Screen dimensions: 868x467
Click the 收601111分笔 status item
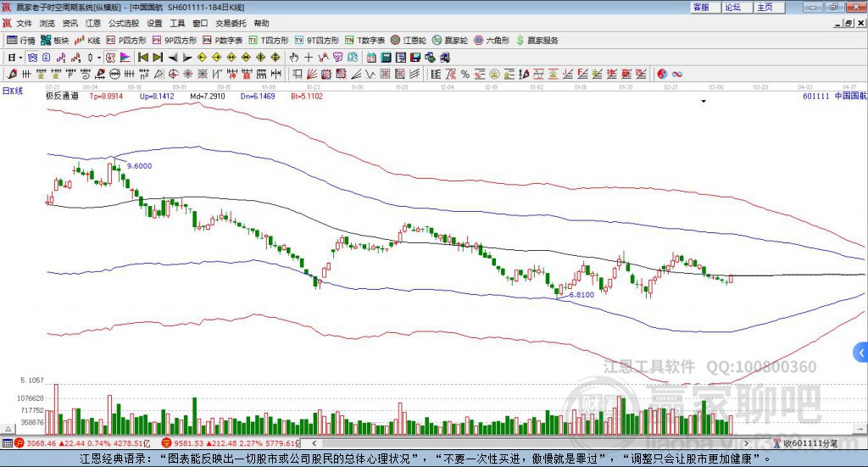pyautogui.click(x=805, y=443)
